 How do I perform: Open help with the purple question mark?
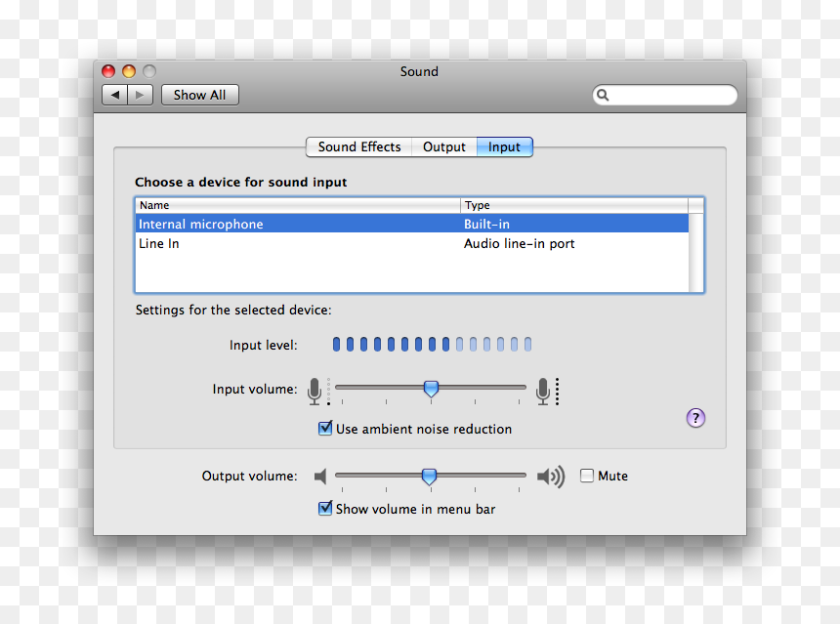click(695, 418)
